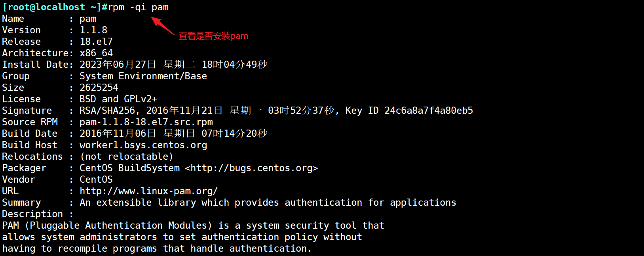This screenshot has width=644, height=256.
Task: Click the System Environment/Base group value
Action: [x=143, y=76]
